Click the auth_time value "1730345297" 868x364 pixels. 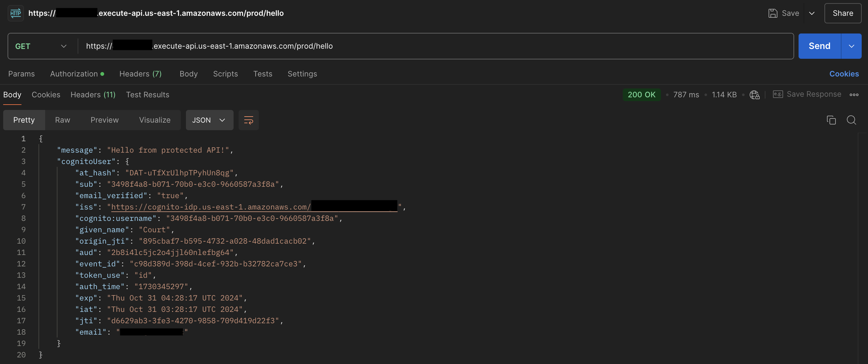tap(161, 287)
